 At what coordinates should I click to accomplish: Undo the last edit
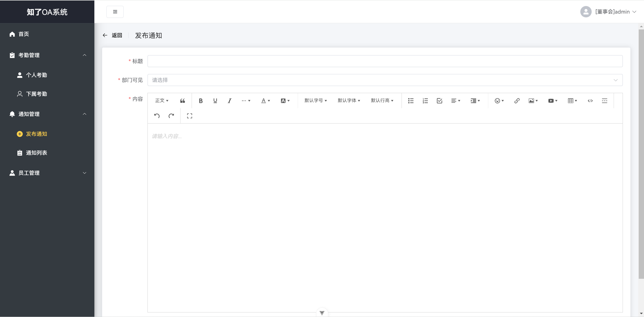coord(157,116)
